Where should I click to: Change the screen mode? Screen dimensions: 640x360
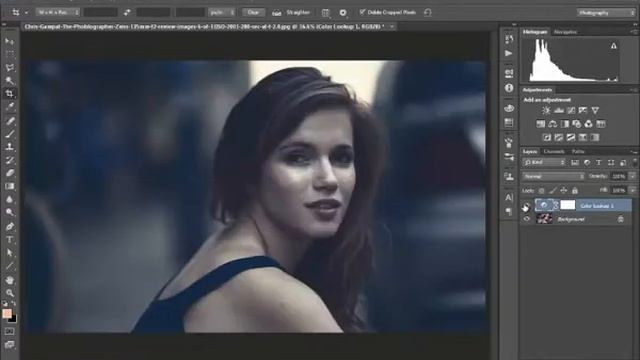[9, 345]
